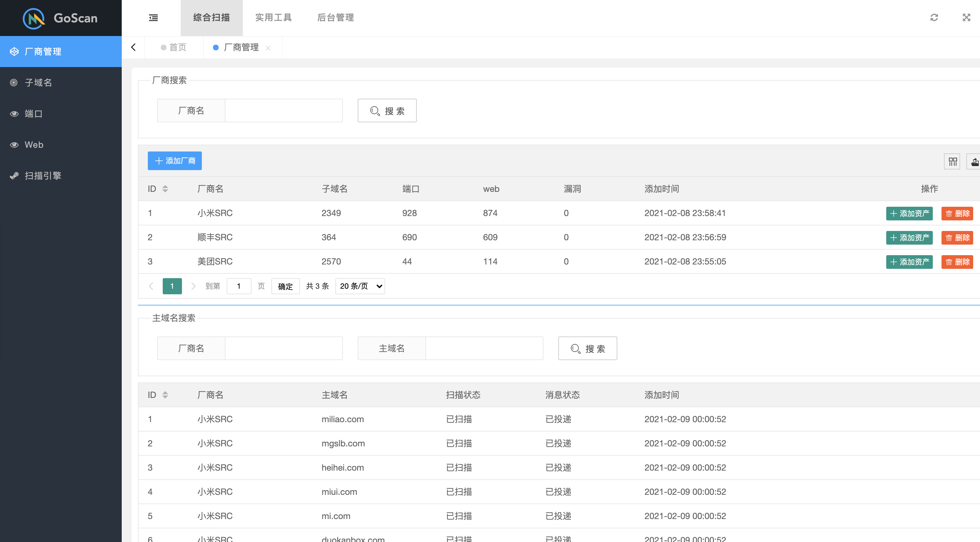The image size is (980, 542).
Task: Open 扫描引擎 in the sidebar
Action: click(61, 176)
